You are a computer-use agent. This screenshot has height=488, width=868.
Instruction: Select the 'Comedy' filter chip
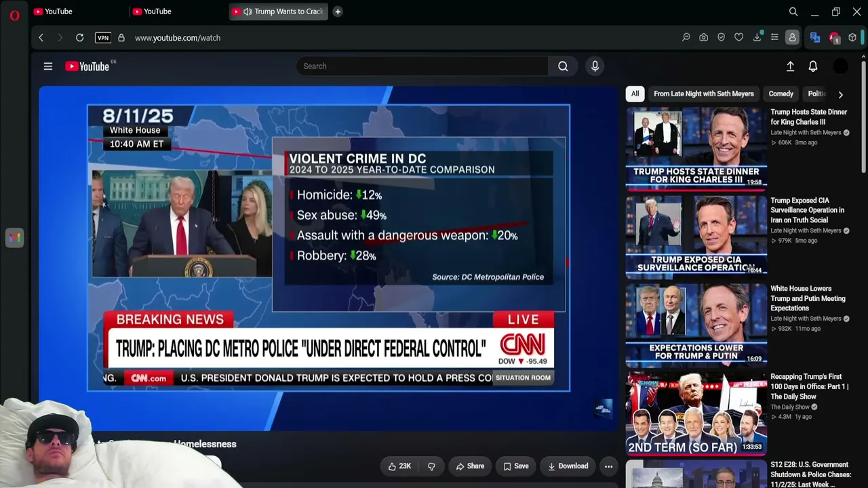coord(781,94)
